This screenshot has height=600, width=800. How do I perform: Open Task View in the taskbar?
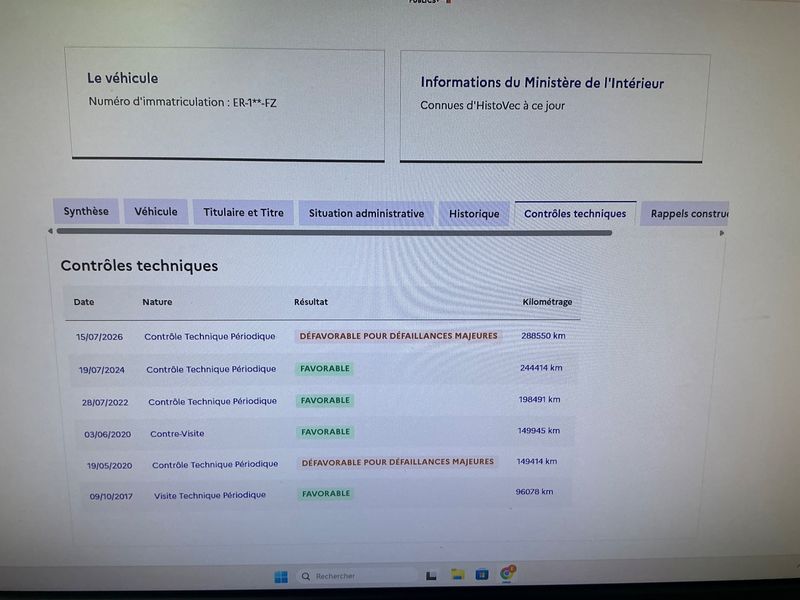(x=431, y=576)
